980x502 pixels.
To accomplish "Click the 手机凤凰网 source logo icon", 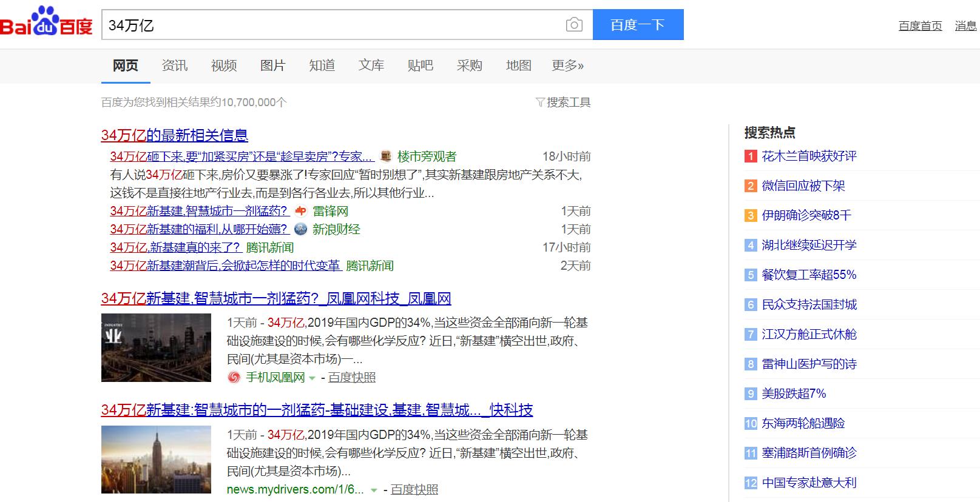I will (234, 378).
